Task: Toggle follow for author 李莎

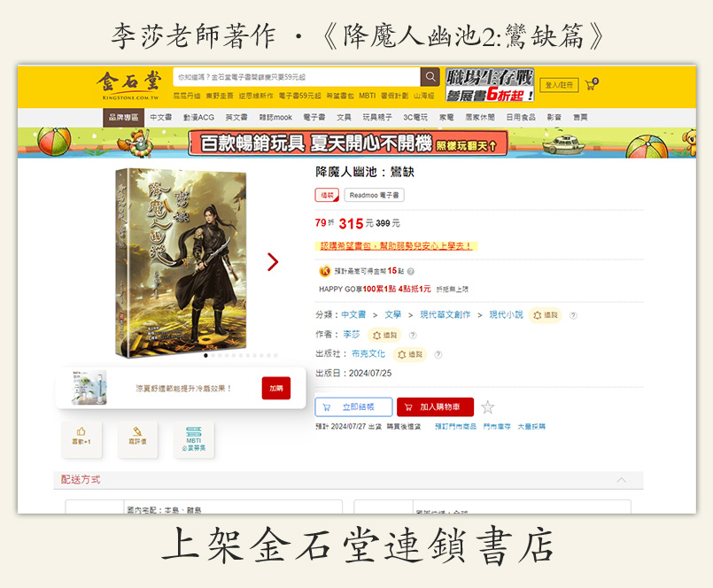Action: point(384,335)
